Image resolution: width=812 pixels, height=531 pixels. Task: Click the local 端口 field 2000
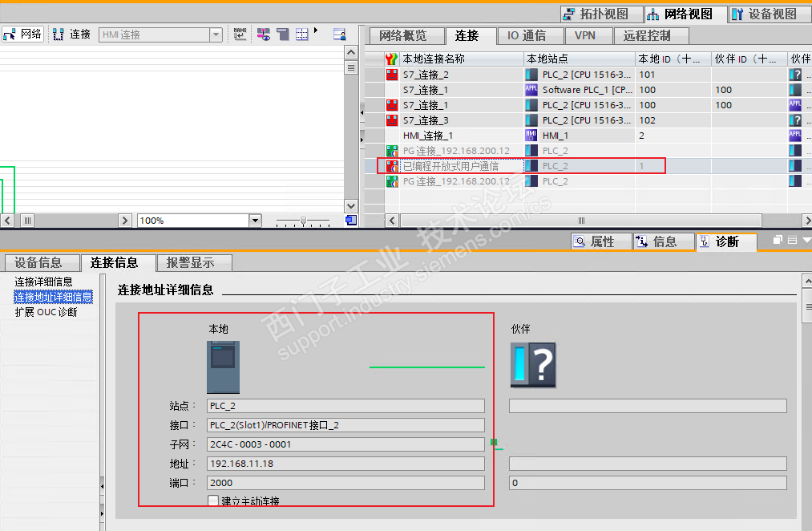345,483
